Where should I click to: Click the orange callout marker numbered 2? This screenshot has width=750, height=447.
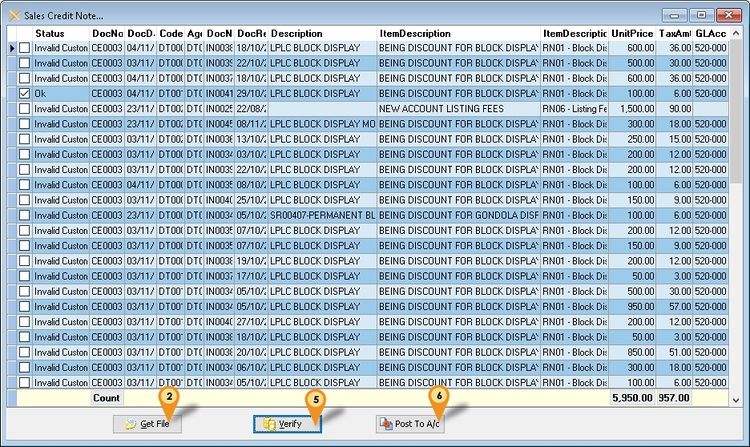171,397
